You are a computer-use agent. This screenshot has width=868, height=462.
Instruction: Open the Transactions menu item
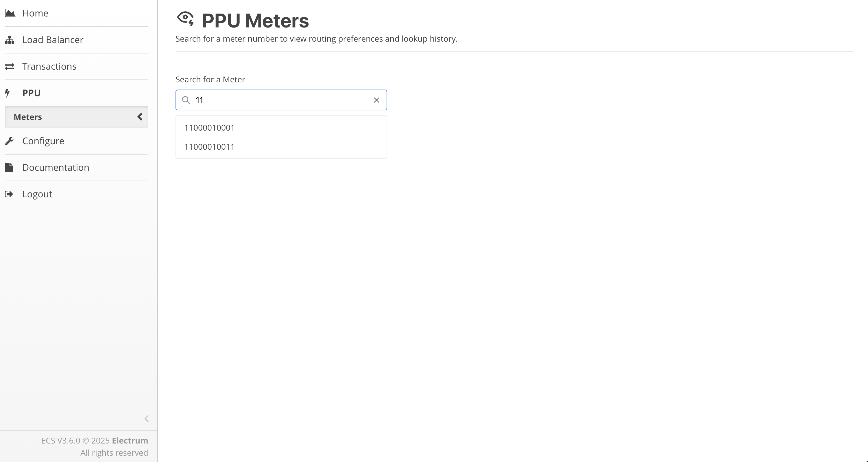tap(49, 66)
